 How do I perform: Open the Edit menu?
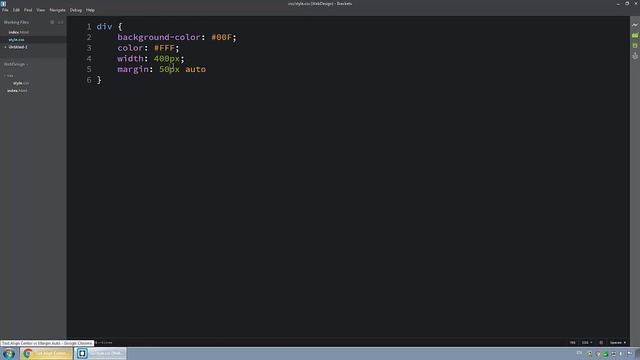tap(16, 10)
